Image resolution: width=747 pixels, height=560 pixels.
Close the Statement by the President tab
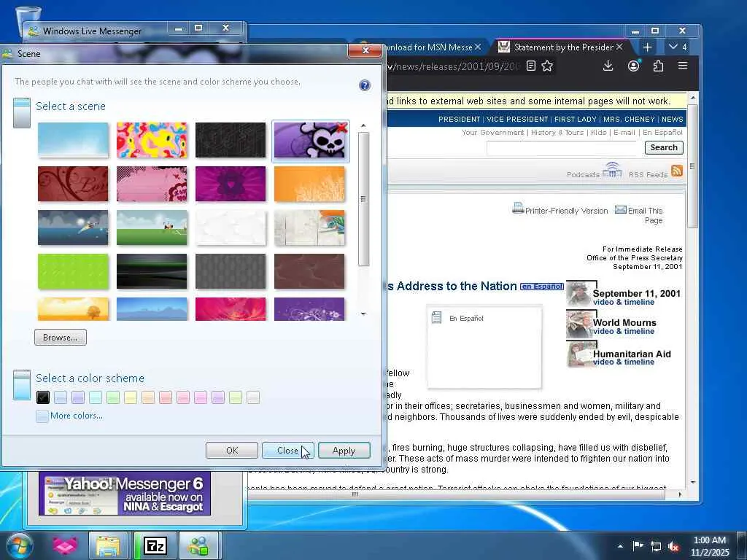619,47
